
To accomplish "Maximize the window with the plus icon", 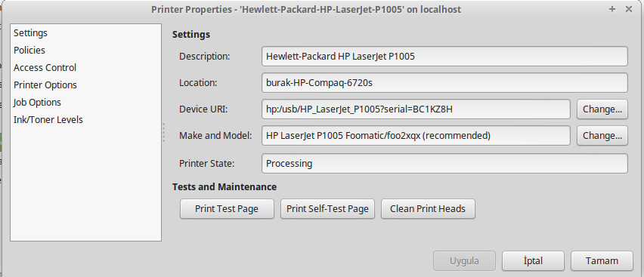I will click(x=612, y=9).
